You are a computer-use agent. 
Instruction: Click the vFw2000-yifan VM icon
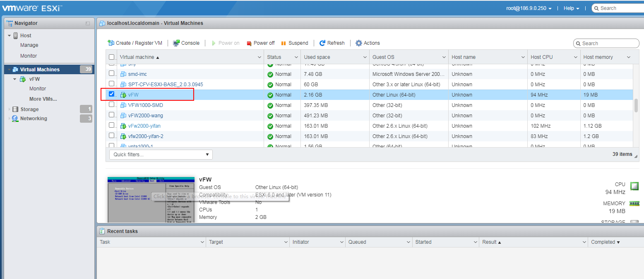click(x=123, y=126)
